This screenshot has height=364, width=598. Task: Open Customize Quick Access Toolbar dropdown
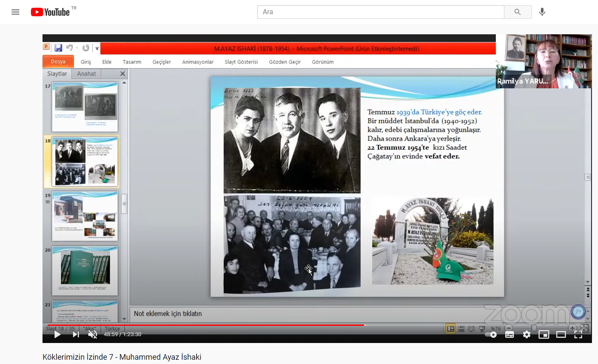(97, 48)
